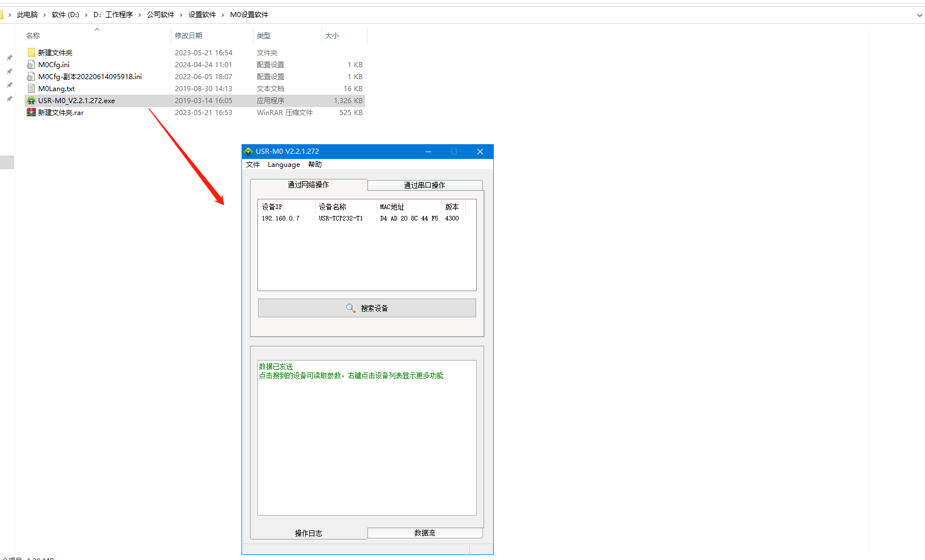925x560 pixels.
Task: Click the USR-M0 app icon in title bar
Action: point(248,152)
